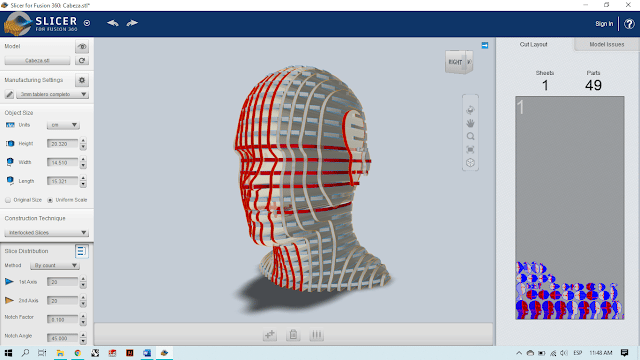Click the fit-to-view navigation icon
This screenshot has height=360, width=640.
[470, 149]
